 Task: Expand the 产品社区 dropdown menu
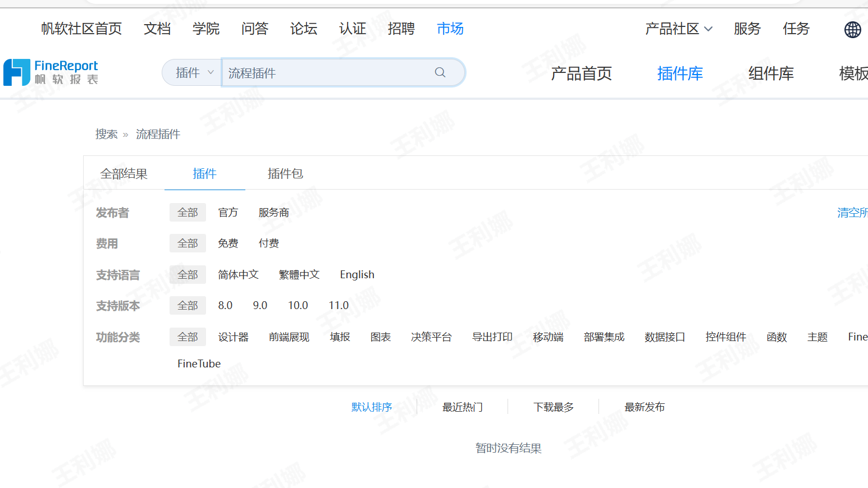(679, 29)
